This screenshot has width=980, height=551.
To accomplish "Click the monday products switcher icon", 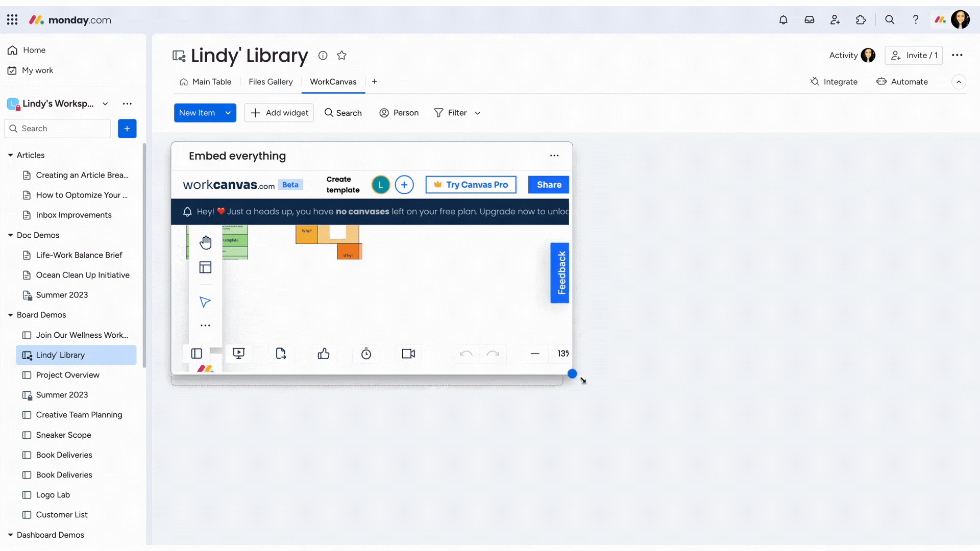I will point(940,20).
